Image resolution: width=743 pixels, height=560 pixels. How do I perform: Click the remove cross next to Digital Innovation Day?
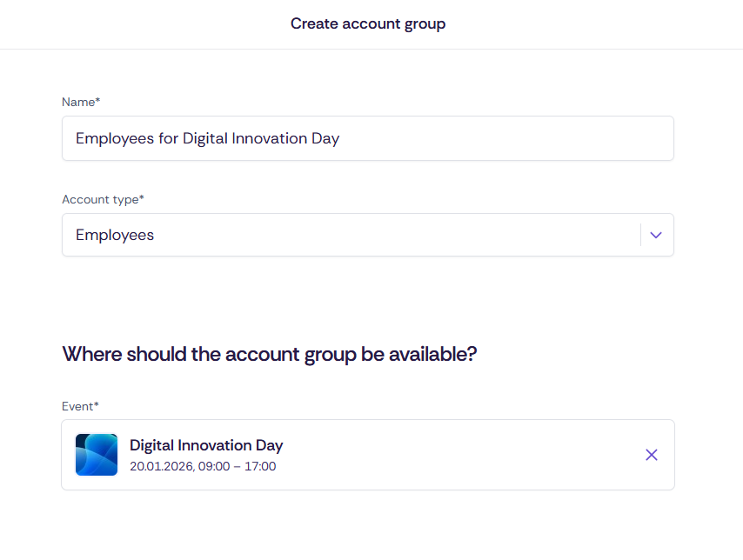pos(651,454)
